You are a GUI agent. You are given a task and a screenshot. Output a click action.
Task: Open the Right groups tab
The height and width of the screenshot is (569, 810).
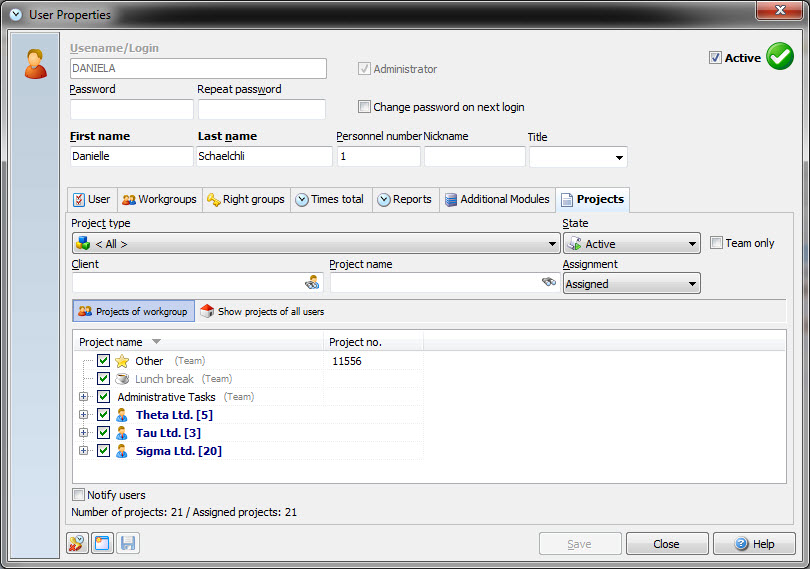point(246,199)
